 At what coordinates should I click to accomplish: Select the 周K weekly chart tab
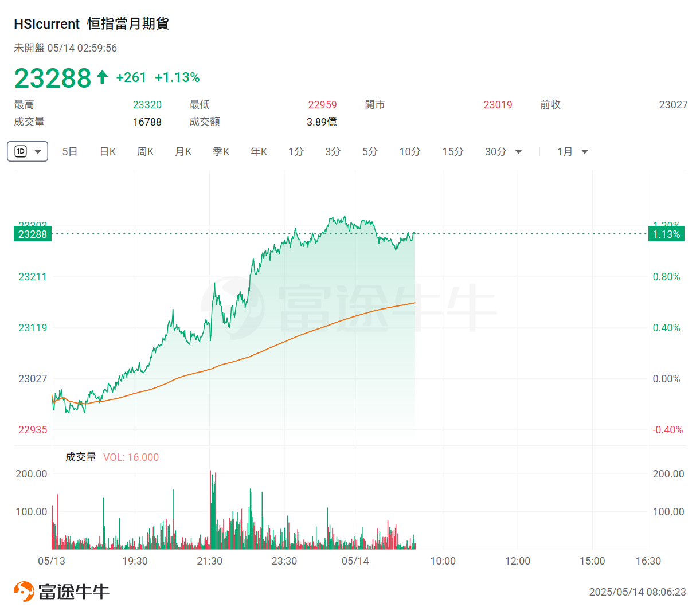tap(146, 152)
